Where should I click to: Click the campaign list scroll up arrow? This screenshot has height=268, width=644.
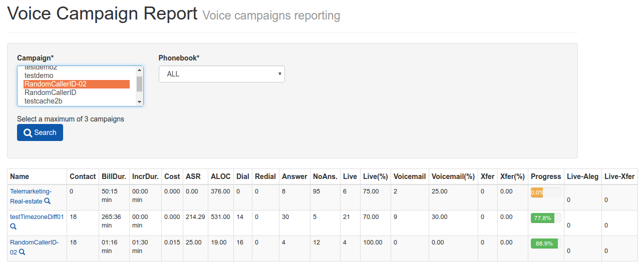(x=139, y=70)
